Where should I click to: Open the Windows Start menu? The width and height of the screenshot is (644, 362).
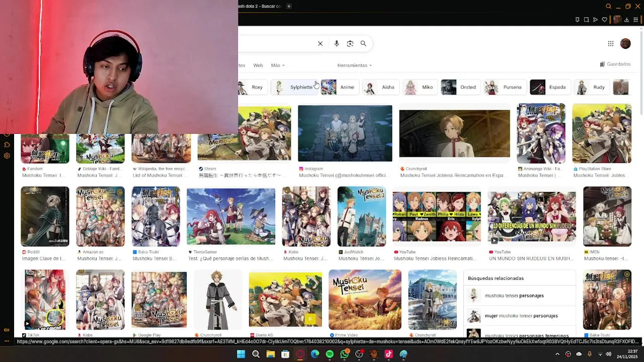[x=241, y=354]
